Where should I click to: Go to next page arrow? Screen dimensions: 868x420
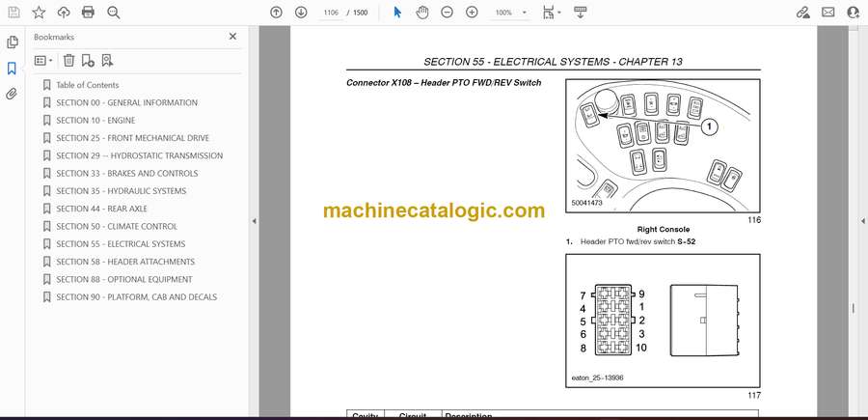coord(301,13)
